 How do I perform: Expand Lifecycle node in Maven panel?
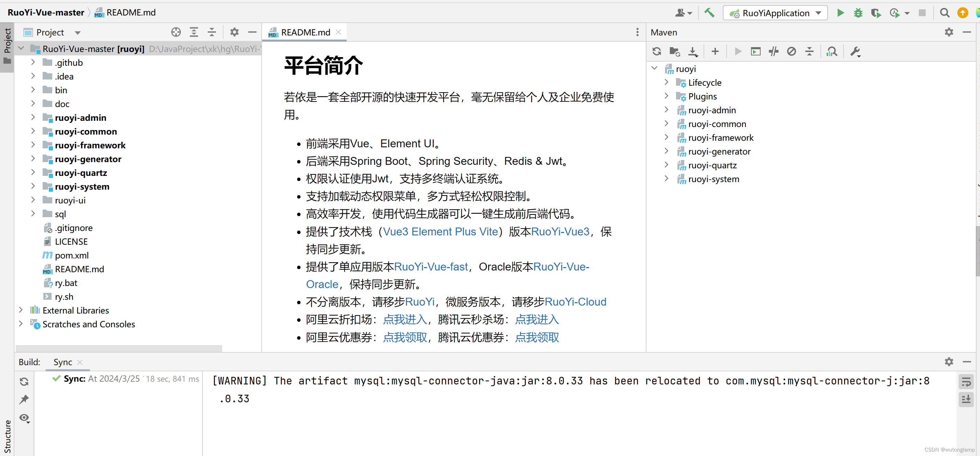point(666,83)
